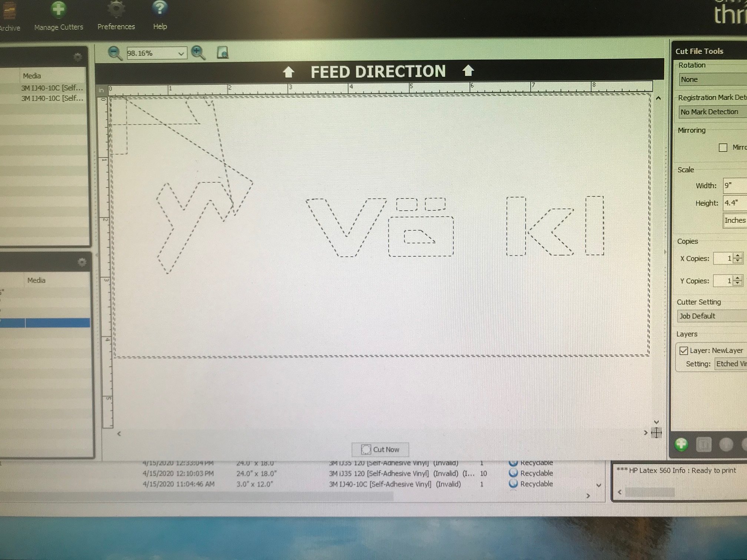Click green plus button in Cut File Tools

(681, 444)
